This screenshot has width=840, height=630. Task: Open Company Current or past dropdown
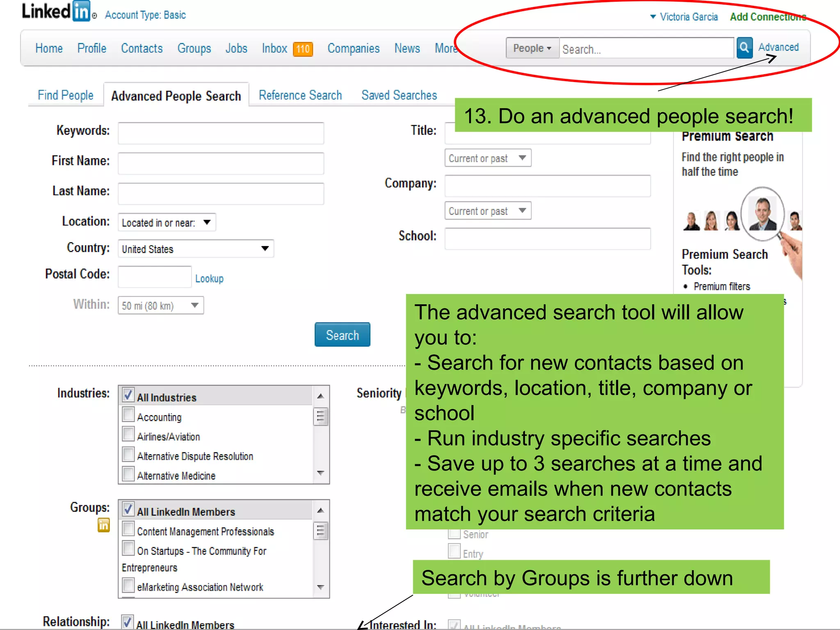(x=488, y=211)
